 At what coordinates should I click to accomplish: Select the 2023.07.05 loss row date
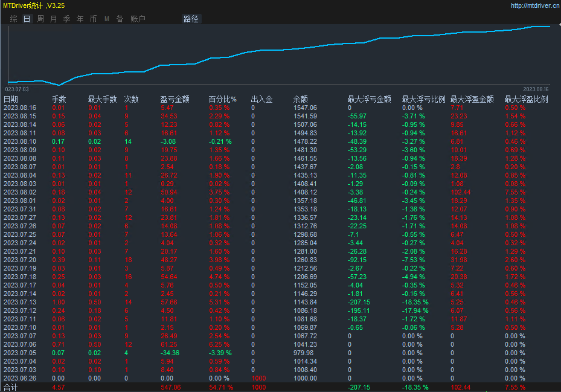point(20,353)
